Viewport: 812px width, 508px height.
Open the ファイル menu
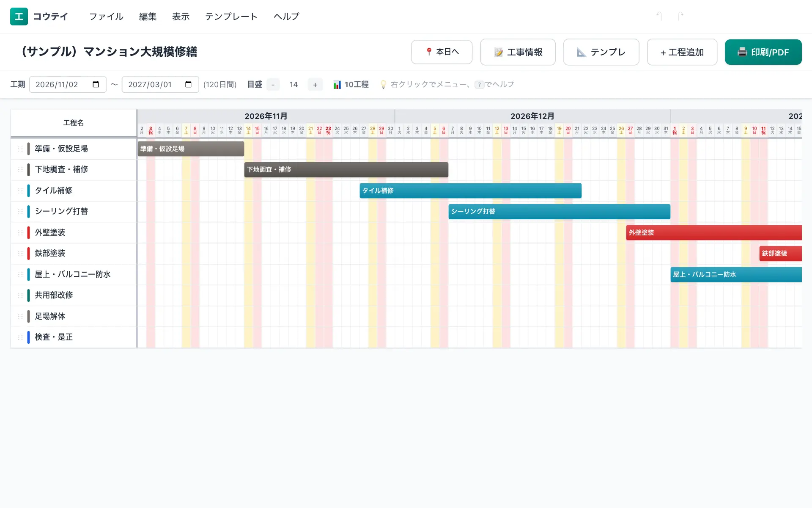click(106, 17)
